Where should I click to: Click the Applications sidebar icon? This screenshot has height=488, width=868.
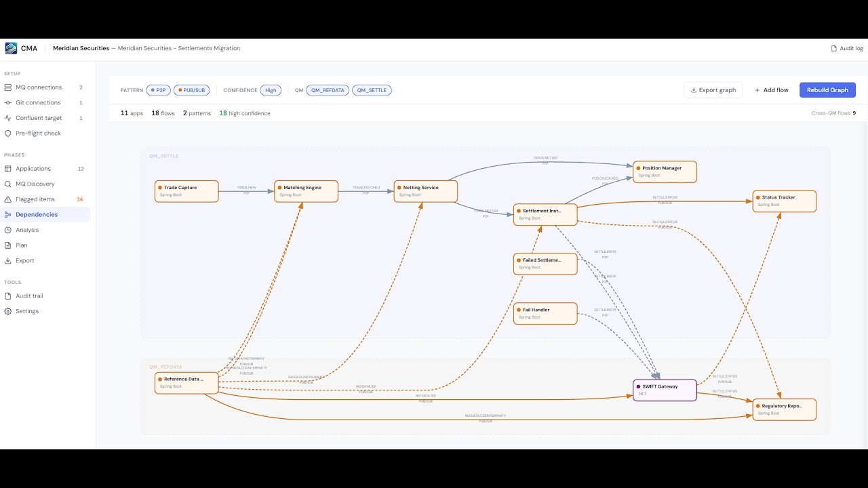(8, 169)
